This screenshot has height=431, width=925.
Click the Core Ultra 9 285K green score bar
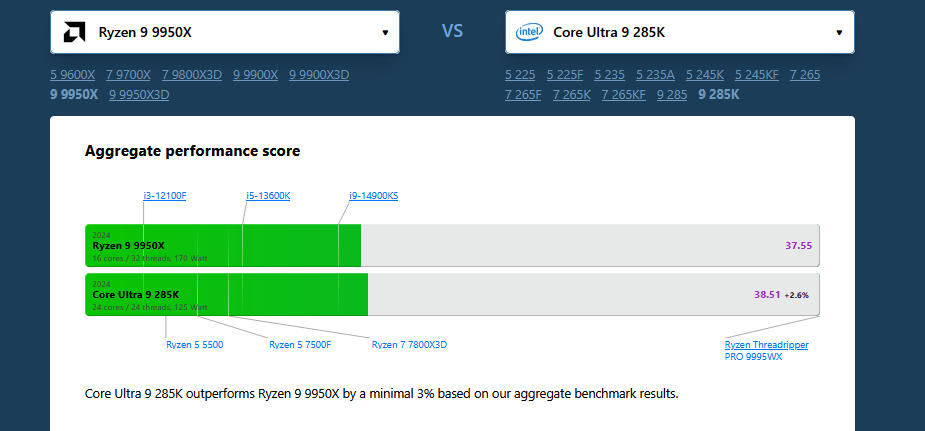click(x=227, y=294)
